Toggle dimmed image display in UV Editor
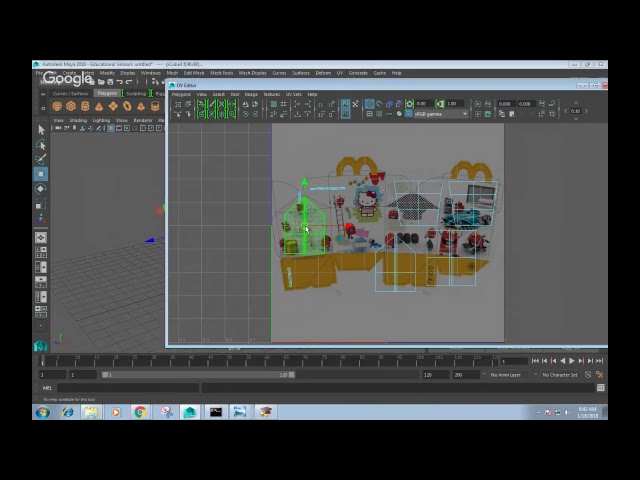 point(345,114)
